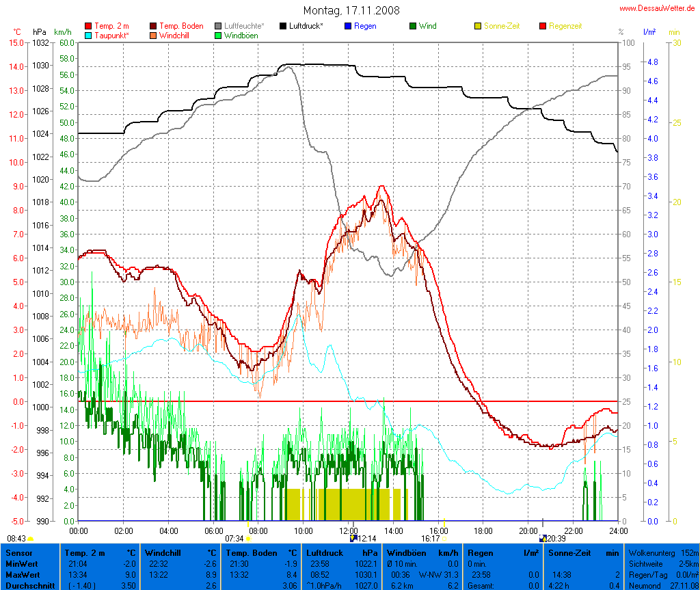The height and width of the screenshot is (590, 700).
Task: Click the light green Windböen legend swatch
Action: tap(218, 35)
